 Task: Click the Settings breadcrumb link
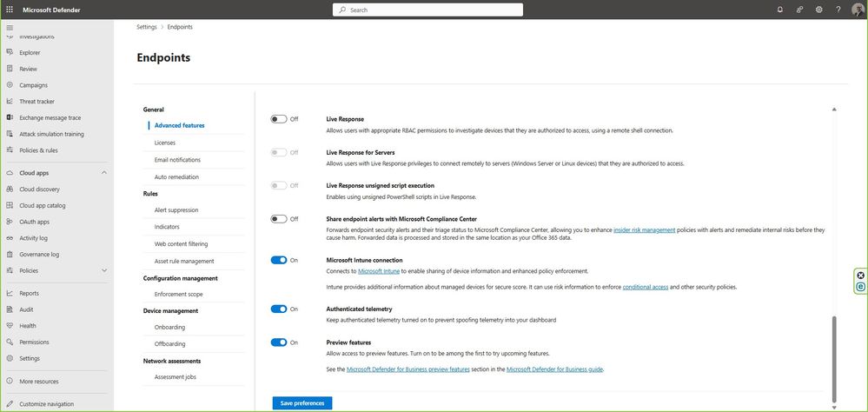pyautogui.click(x=147, y=27)
